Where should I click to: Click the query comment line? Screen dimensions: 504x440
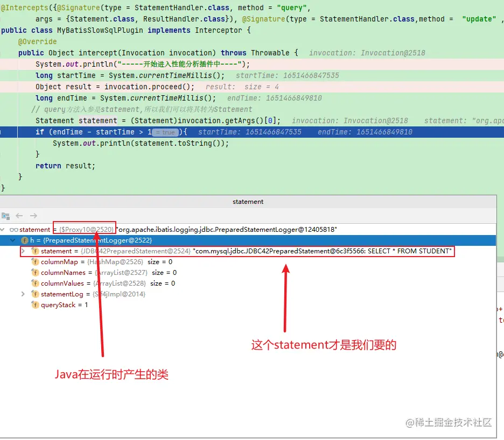click(x=142, y=110)
